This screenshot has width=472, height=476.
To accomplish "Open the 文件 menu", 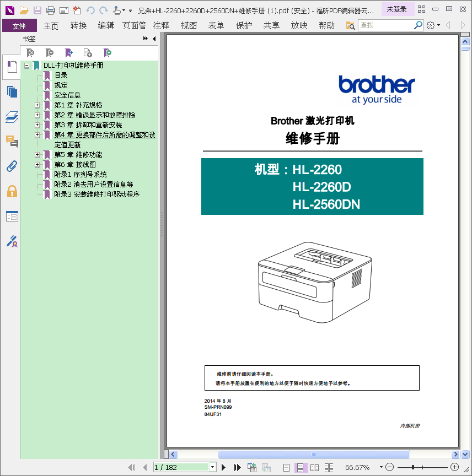I will 19,25.
